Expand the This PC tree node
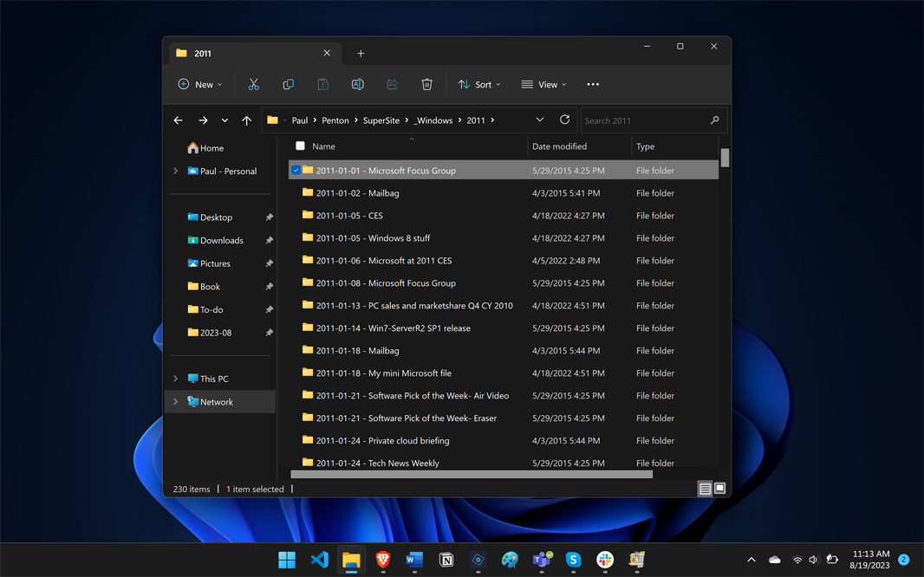924x577 pixels. (x=176, y=379)
